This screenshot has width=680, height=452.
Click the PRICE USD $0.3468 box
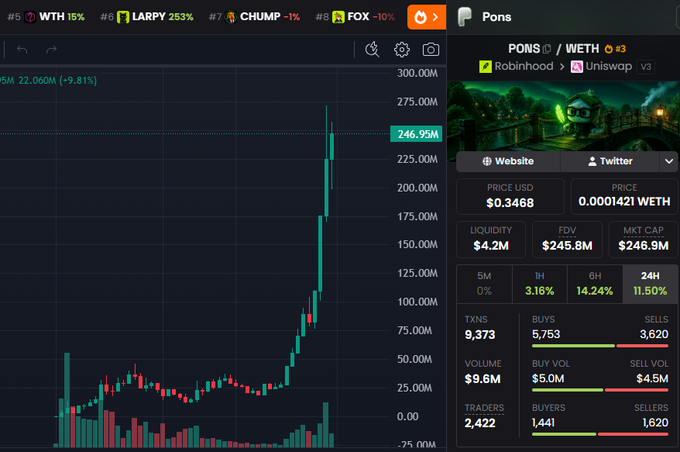click(510, 196)
